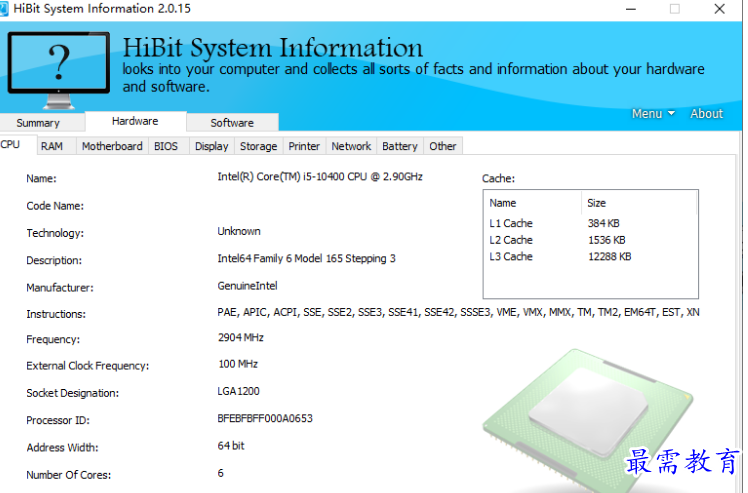Click the Unknown technology value

(x=239, y=231)
